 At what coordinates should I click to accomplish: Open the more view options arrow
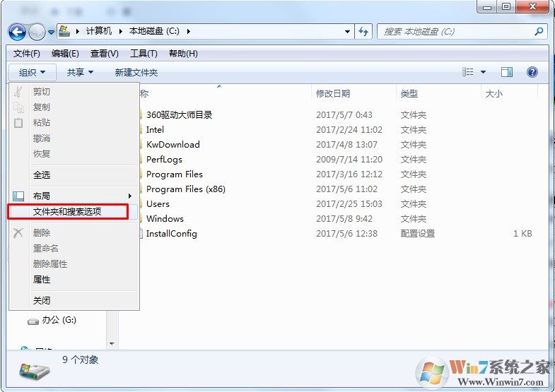(x=483, y=72)
